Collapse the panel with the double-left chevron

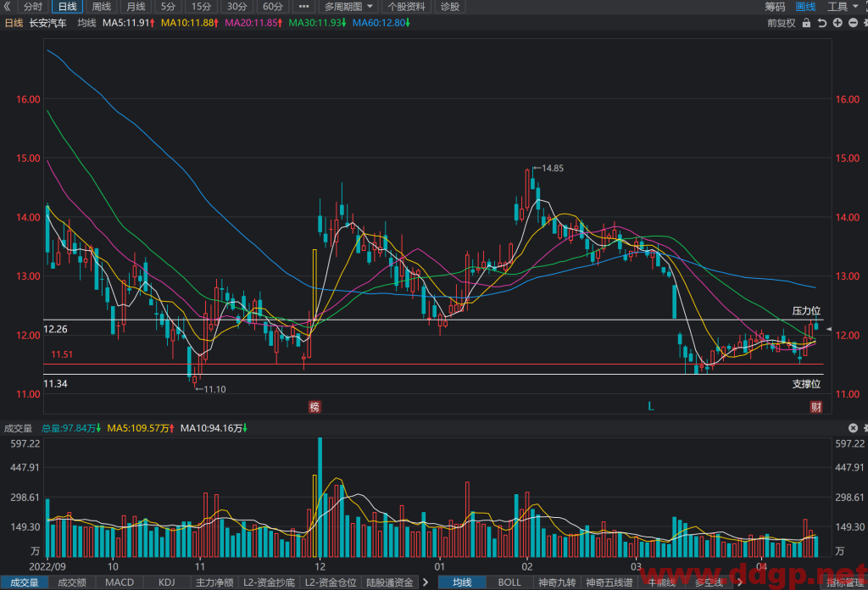tap(7, 7)
